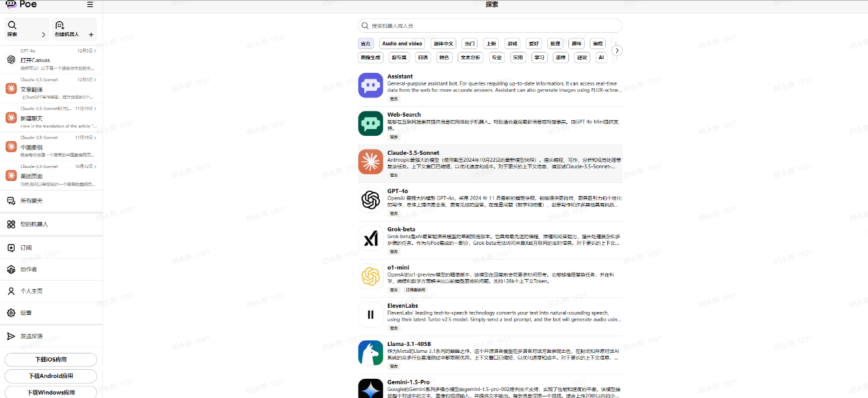Select the 文本分析 category tag

470,57
